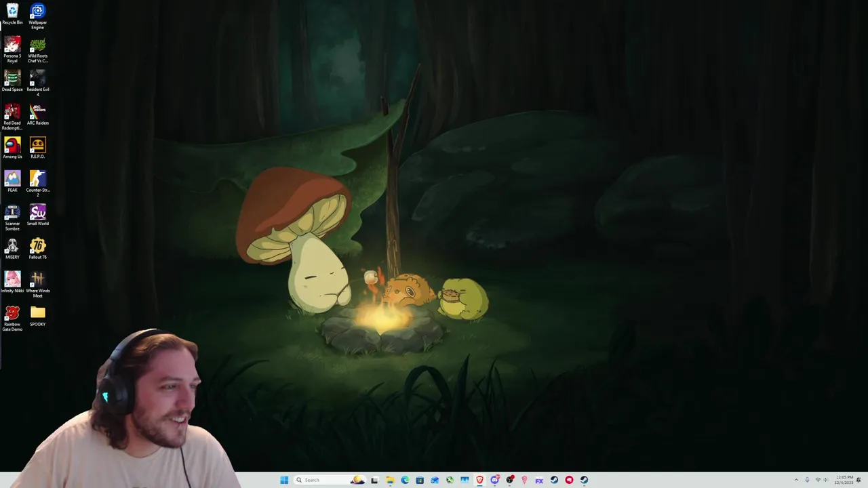Click the MISERY desktop shortcut
This screenshot has width=868, height=488.
tap(12, 248)
